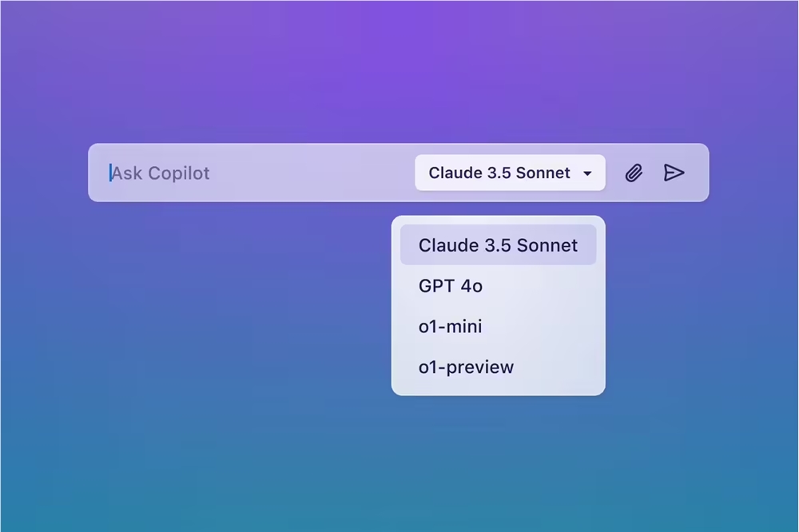
Task: Choose GPT 4o from the model list
Action: coord(498,286)
